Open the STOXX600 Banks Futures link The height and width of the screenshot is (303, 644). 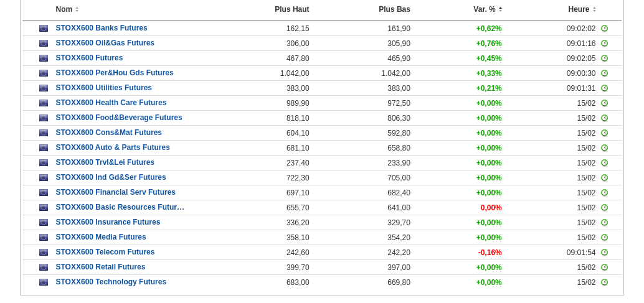click(x=102, y=28)
